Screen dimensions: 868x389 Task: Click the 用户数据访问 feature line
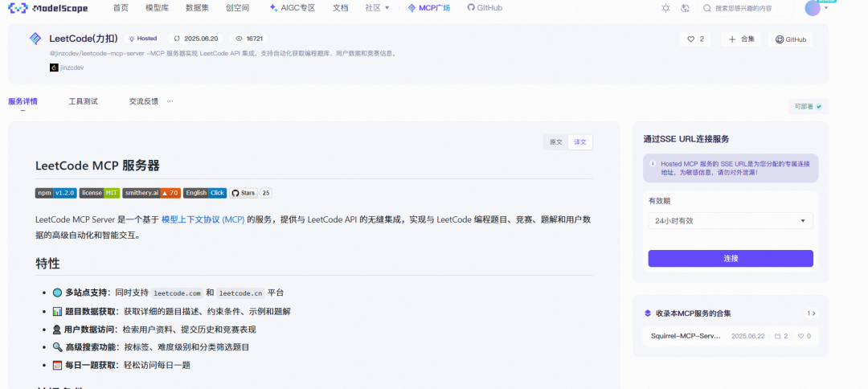click(154, 330)
